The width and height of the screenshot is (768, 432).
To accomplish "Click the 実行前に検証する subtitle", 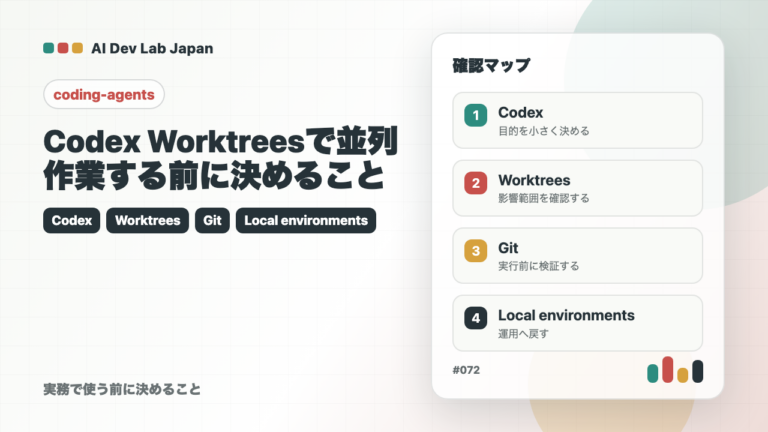I will click(x=539, y=266).
